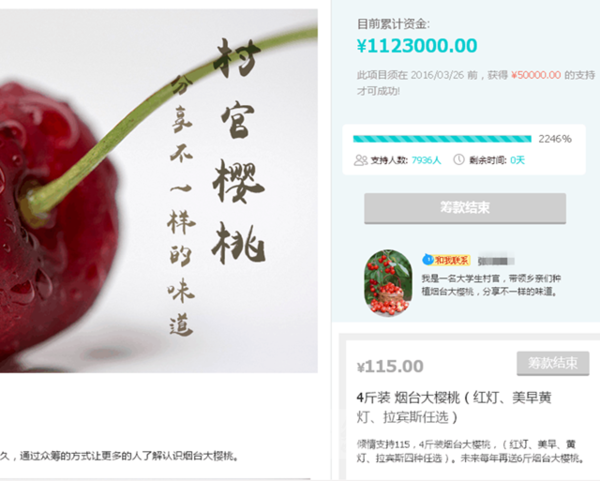Click the owner's self-introduction text
Image resolution: width=600 pixels, height=481 pixels.
click(491, 285)
